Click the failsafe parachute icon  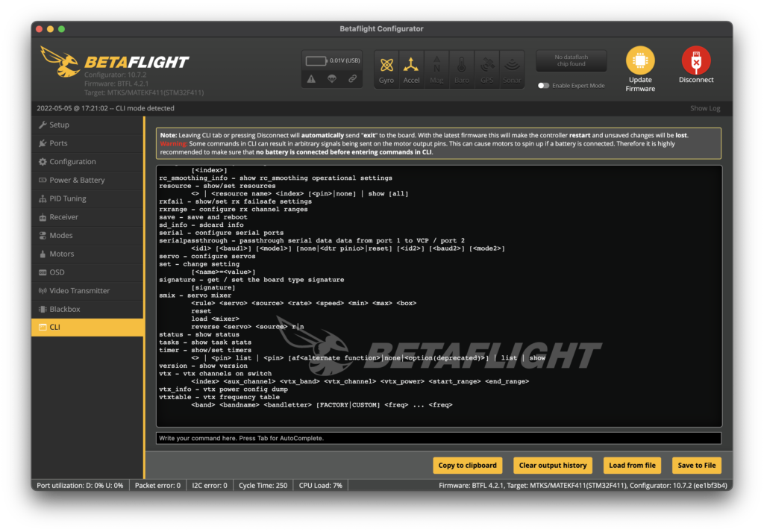click(x=332, y=79)
